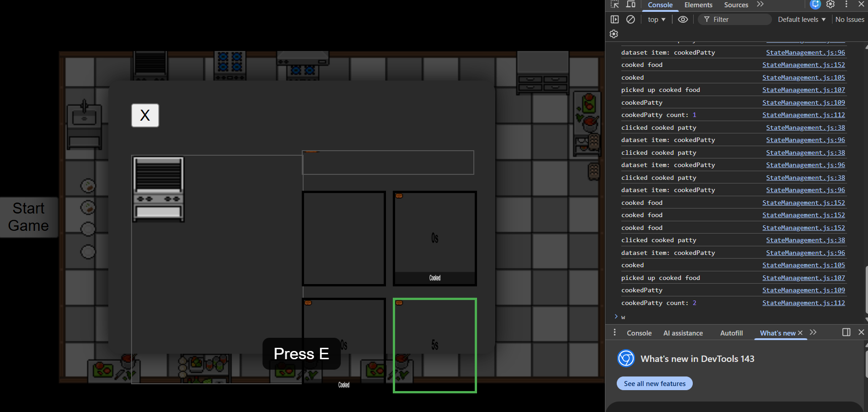Open the drawer's three-dot menu

[614, 333]
